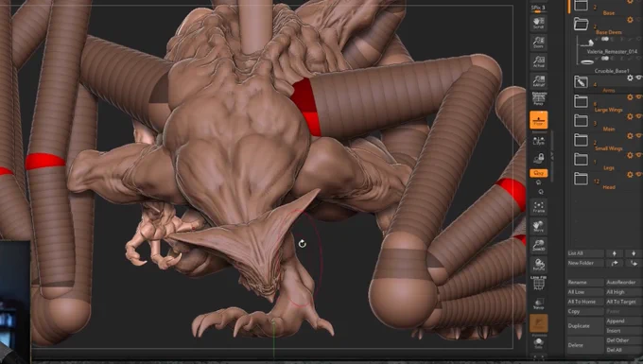
Task: Toggle Transp transparency mode
Action: tap(538, 303)
